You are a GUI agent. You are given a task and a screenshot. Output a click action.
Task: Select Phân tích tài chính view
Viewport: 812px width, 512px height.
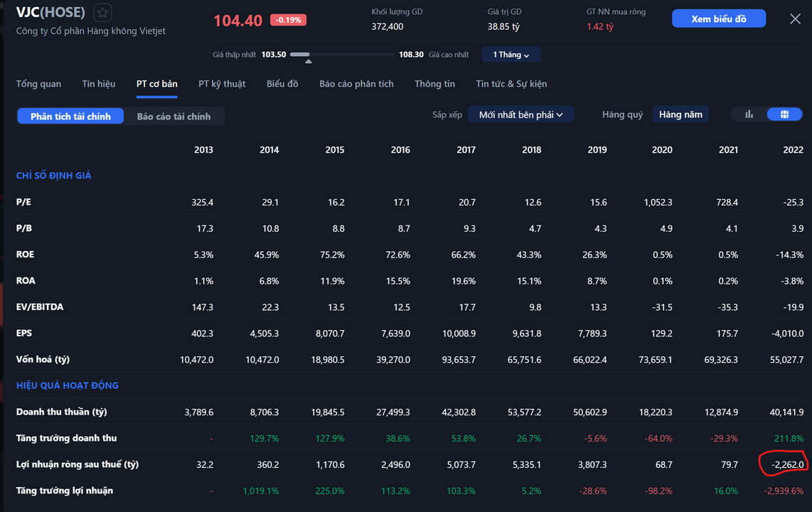click(70, 117)
